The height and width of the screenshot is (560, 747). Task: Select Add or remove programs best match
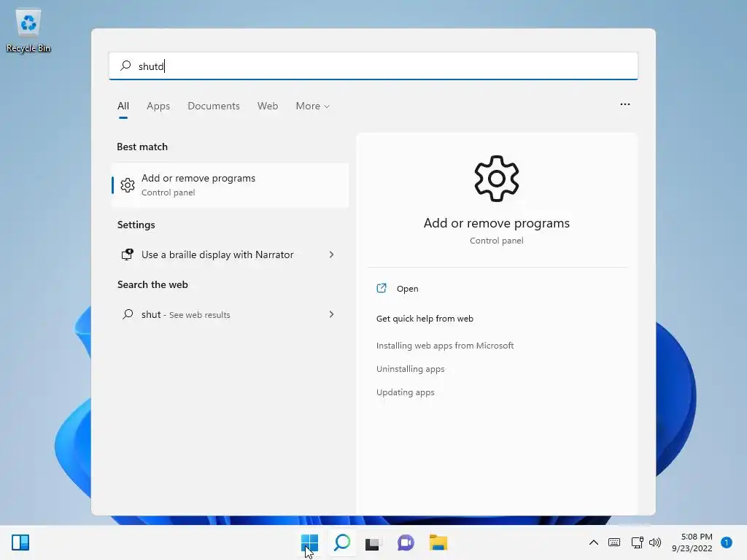pyautogui.click(x=230, y=184)
